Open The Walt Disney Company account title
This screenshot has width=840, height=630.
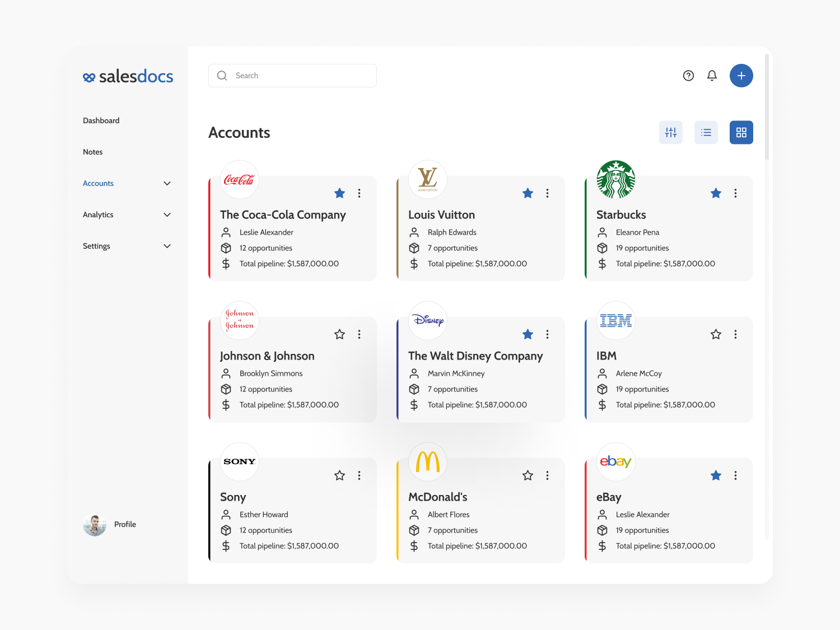click(475, 356)
